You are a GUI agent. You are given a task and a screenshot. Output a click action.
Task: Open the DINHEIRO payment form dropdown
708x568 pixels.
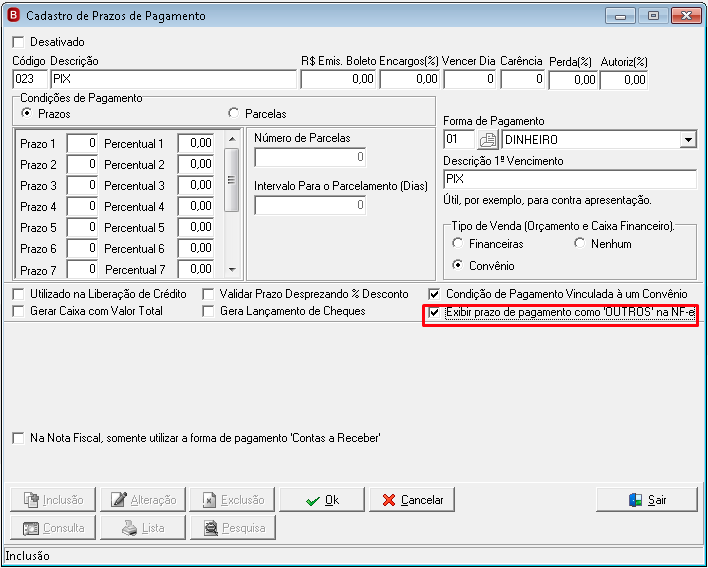[x=688, y=140]
